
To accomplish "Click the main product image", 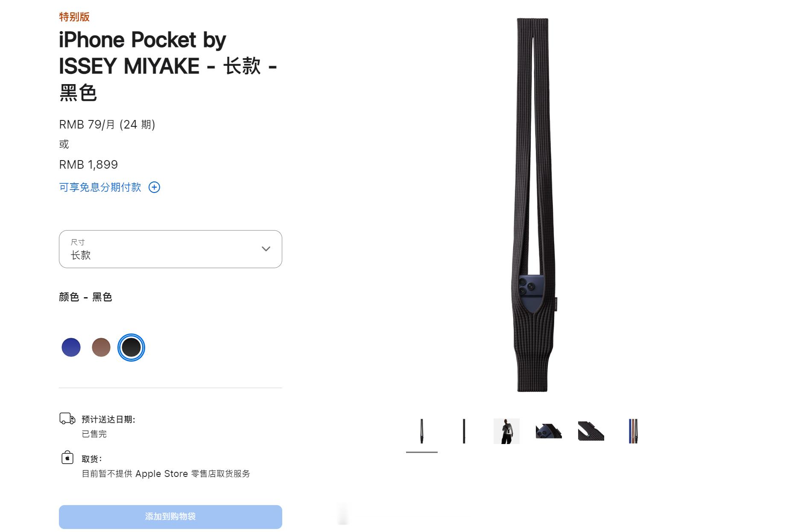I will [x=532, y=205].
